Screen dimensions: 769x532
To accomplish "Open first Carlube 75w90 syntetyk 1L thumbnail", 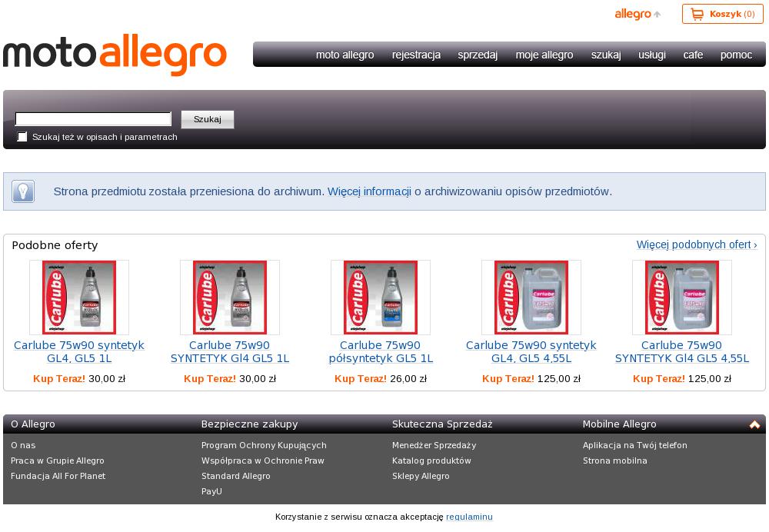I will [79, 297].
